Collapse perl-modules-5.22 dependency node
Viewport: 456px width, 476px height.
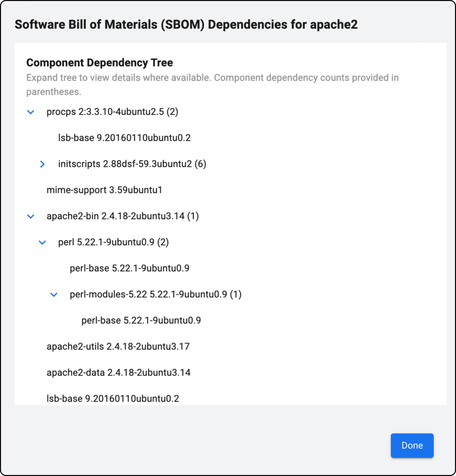point(54,294)
